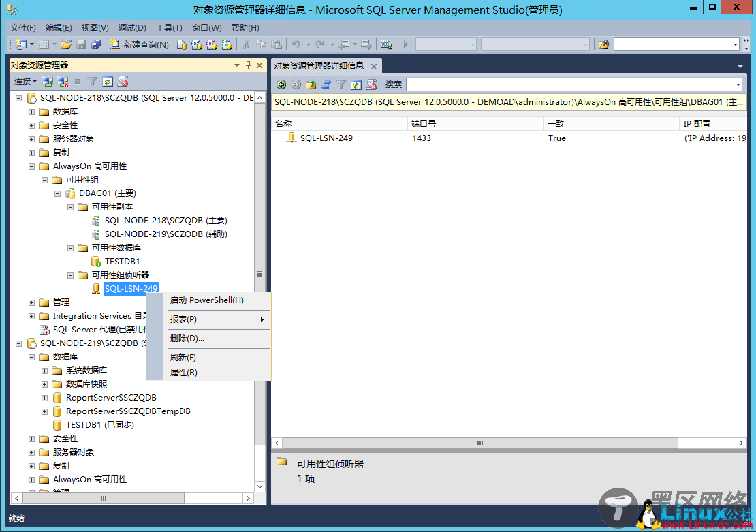The width and height of the screenshot is (756, 532).
Task: Expand 服务器对象 folder under SQL-NODE-218
Action: 31,139
